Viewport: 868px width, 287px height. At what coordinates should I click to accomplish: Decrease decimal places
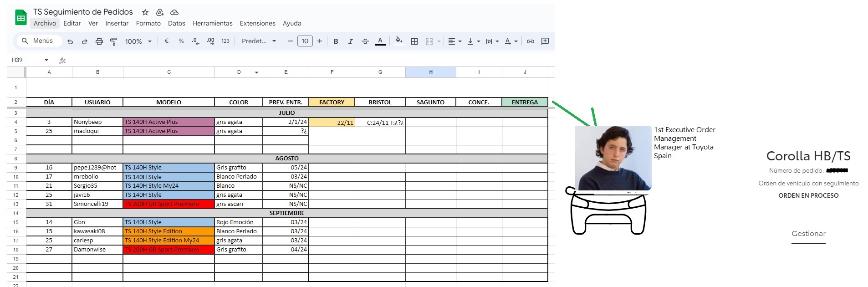(x=195, y=41)
